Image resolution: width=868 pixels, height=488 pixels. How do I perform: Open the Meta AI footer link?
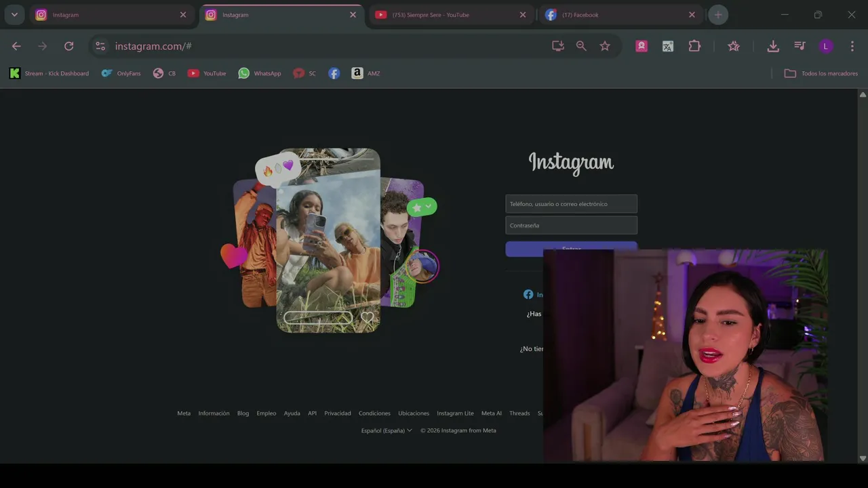(492, 413)
